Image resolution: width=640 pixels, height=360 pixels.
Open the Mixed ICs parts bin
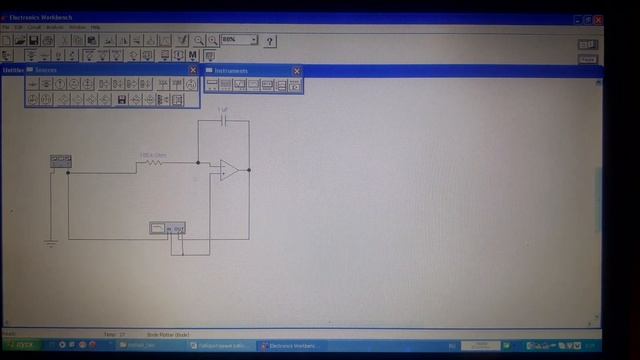[103, 55]
